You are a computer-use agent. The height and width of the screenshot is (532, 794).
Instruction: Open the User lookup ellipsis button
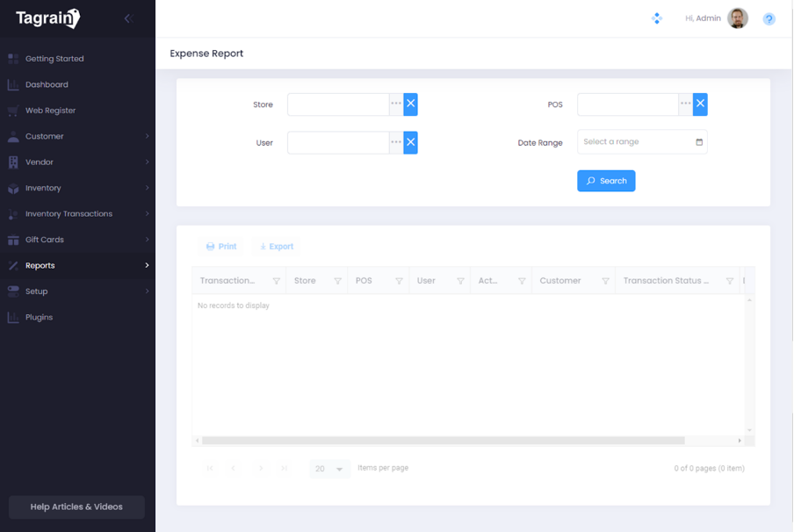[x=396, y=142]
